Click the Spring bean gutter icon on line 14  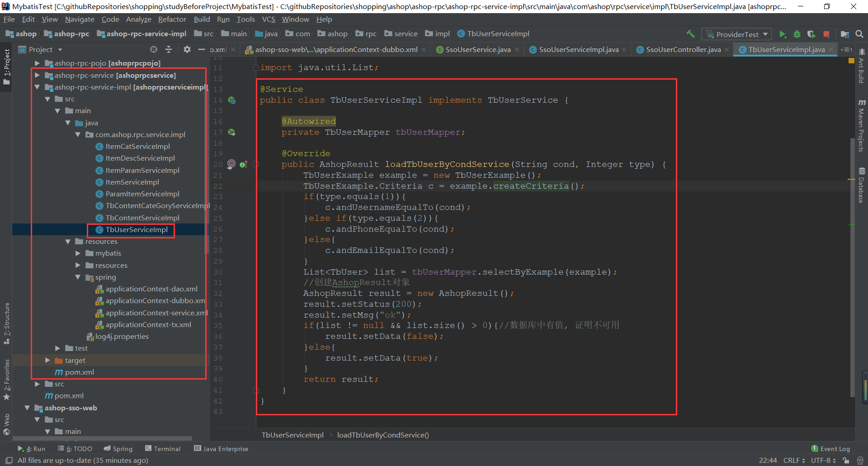pyautogui.click(x=232, y=100)
